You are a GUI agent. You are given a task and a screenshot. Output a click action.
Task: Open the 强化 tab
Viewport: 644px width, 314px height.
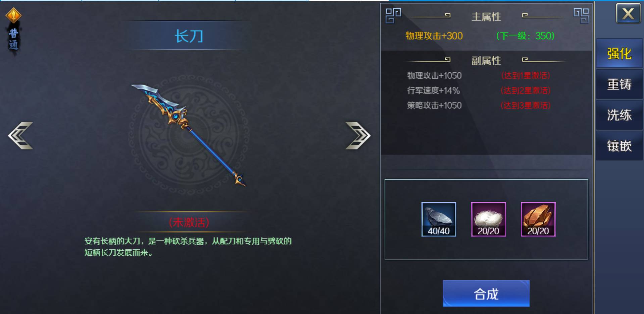point(619,54)
